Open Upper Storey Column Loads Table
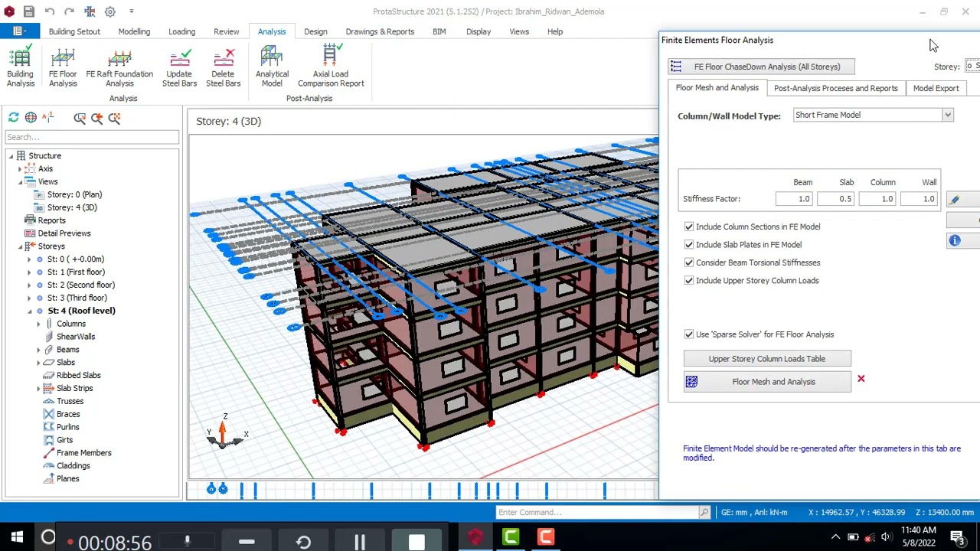This screenshot has height=551, width=980. [x=767, y=358]
